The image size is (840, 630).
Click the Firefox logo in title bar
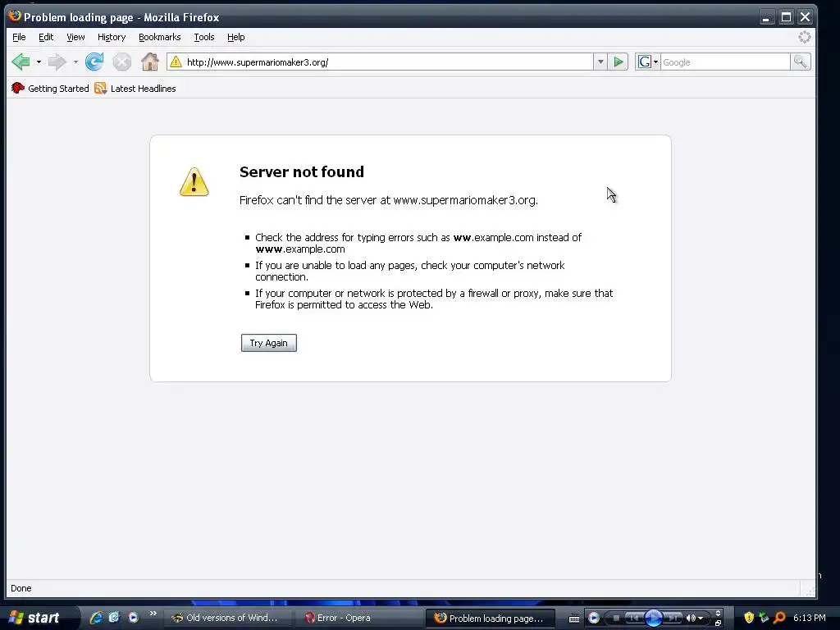pos(15,16)
